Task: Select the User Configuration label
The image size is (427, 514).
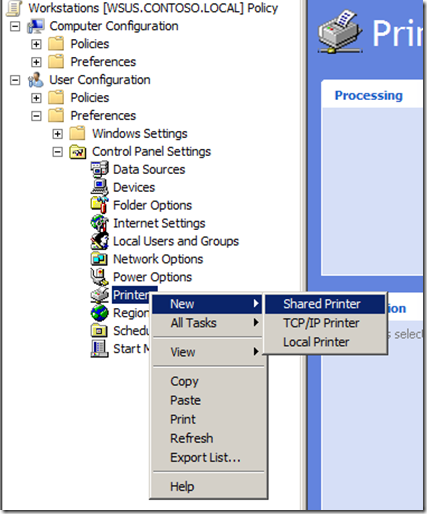Action: (x=100, y=80)
